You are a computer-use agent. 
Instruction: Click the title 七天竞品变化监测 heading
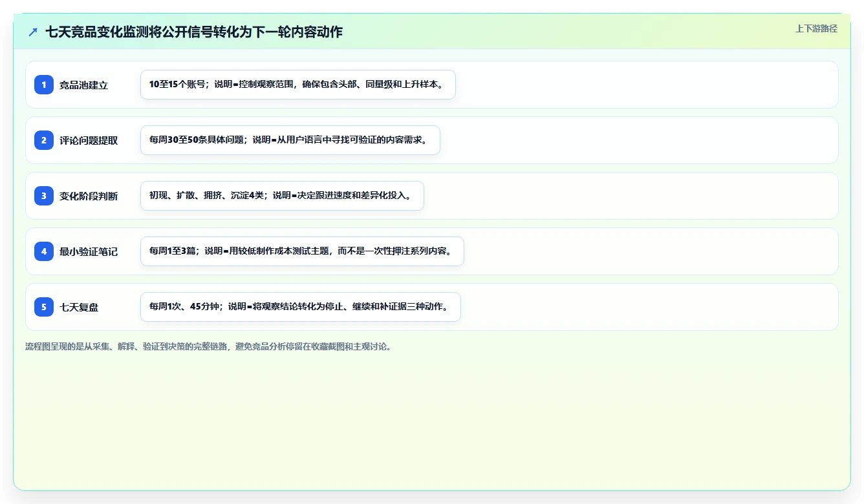tap(194, 32)
